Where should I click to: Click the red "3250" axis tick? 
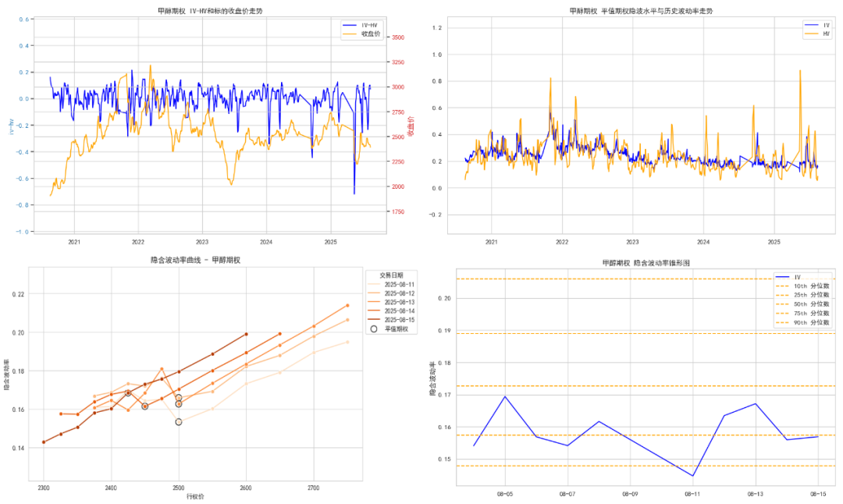click(398, 62)
